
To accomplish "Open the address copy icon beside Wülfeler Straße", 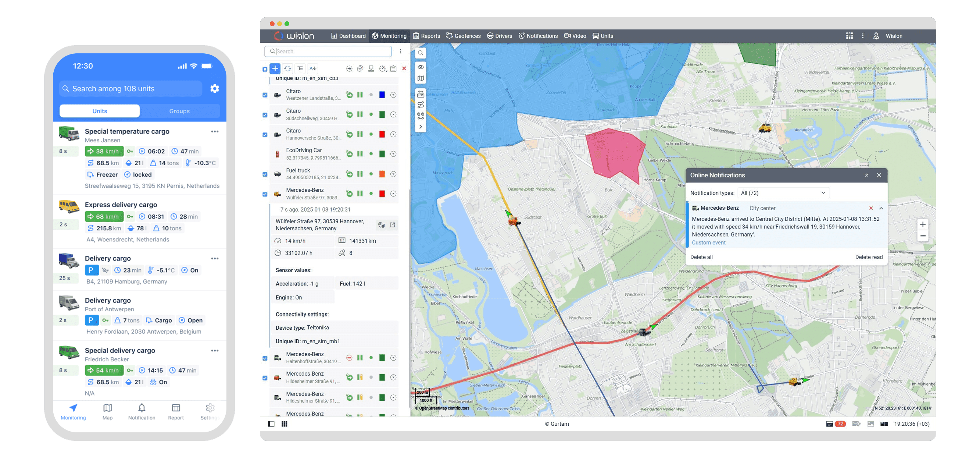I will pos(381,225).
